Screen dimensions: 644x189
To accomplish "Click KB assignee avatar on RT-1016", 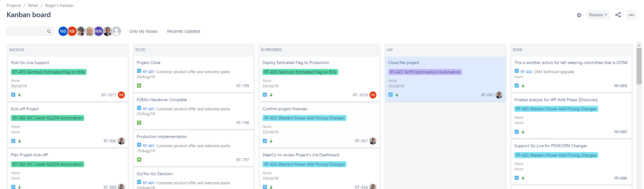I will point(373,95).
